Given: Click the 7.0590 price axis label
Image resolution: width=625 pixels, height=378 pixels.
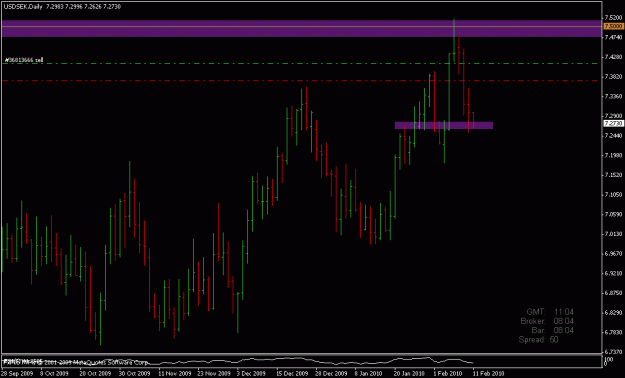Looking at the screenshot, I should 613,214.
